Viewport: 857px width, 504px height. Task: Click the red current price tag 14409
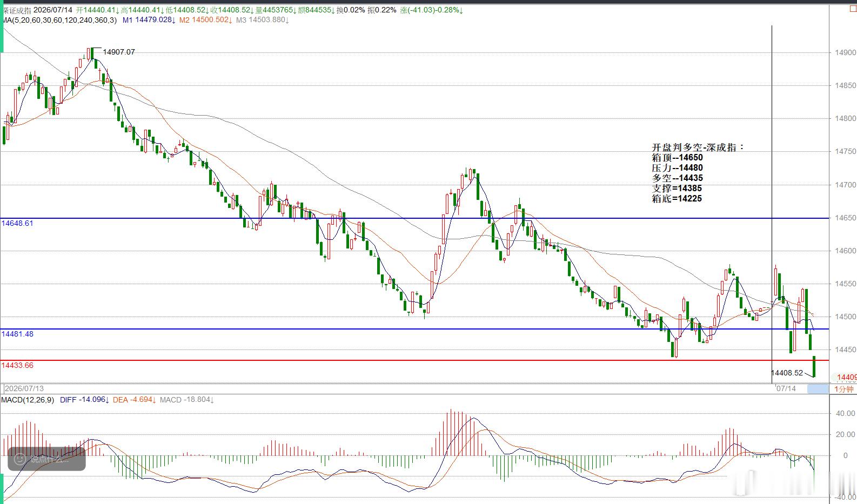846,377
